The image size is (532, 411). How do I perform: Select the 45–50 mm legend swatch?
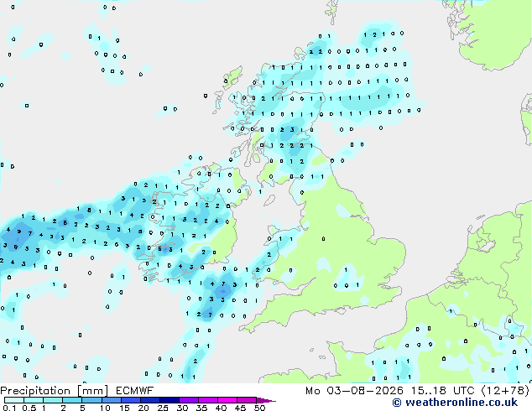click(246, 400)
